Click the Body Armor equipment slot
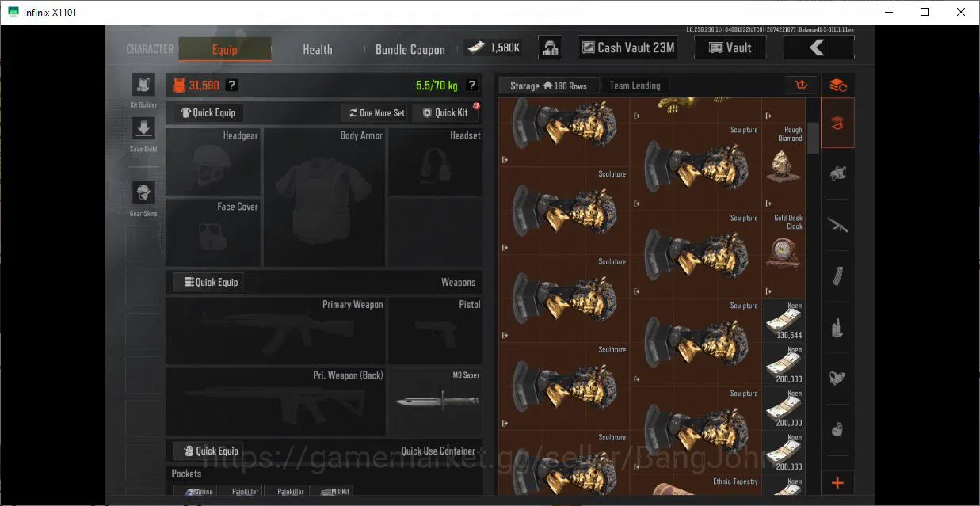This screenshot has width=980, height=506. tap(325, 197)
